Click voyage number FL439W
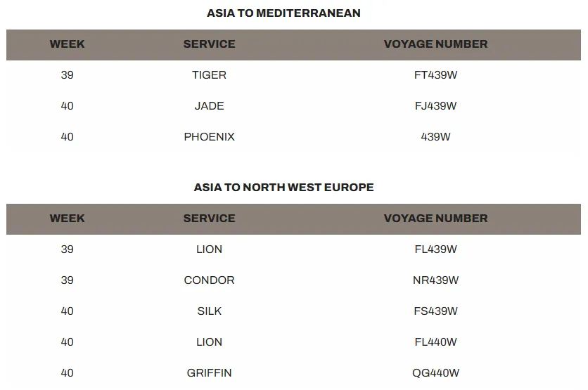The width and height of the screenshot is (588, 390). click(436, 249)
